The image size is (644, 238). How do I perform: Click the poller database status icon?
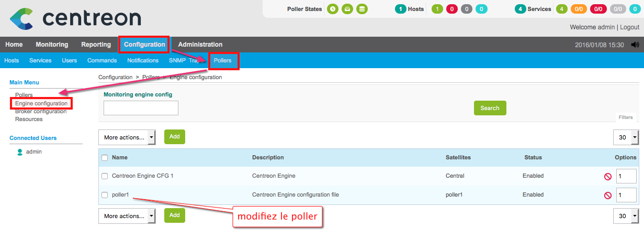[361, 9]
